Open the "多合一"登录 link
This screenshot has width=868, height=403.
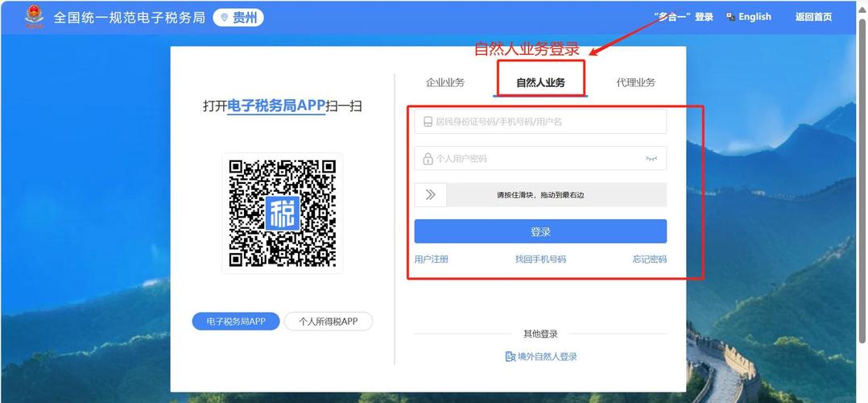click(x=683, y=17)
